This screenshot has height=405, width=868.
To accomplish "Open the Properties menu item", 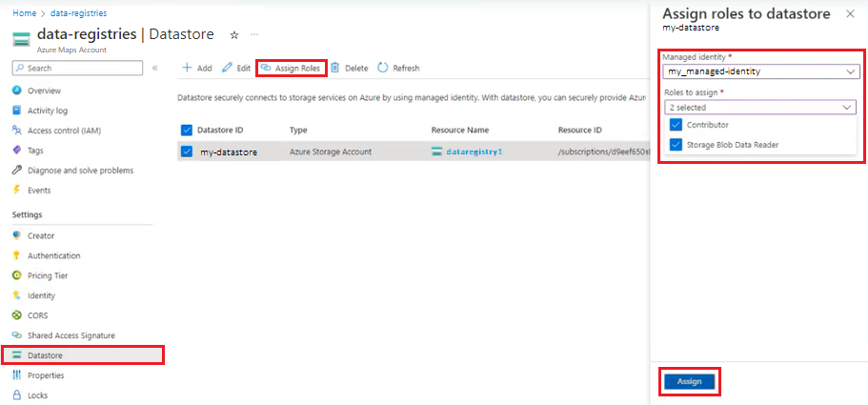I will coord(46,375).
